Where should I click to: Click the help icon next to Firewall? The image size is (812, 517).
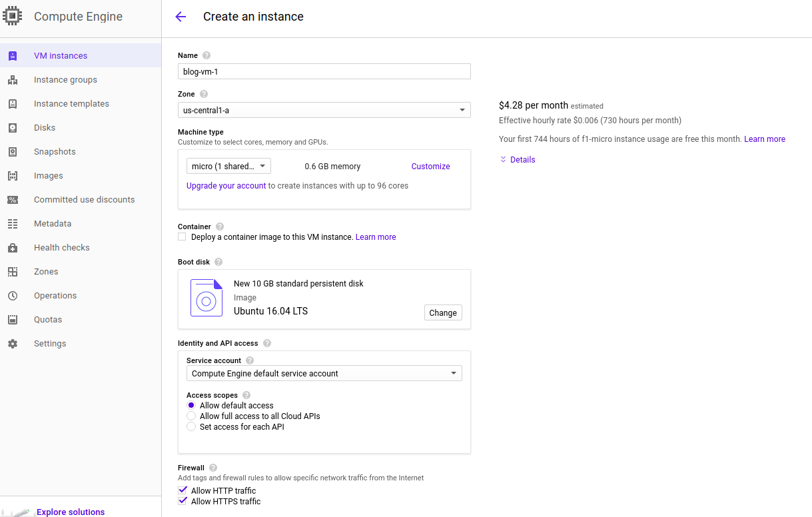coord(213,468)
